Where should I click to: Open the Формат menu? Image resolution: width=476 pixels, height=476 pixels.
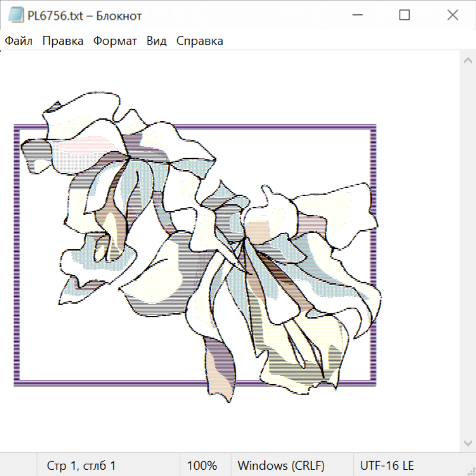pyautogui.click(x=115, y=41)
